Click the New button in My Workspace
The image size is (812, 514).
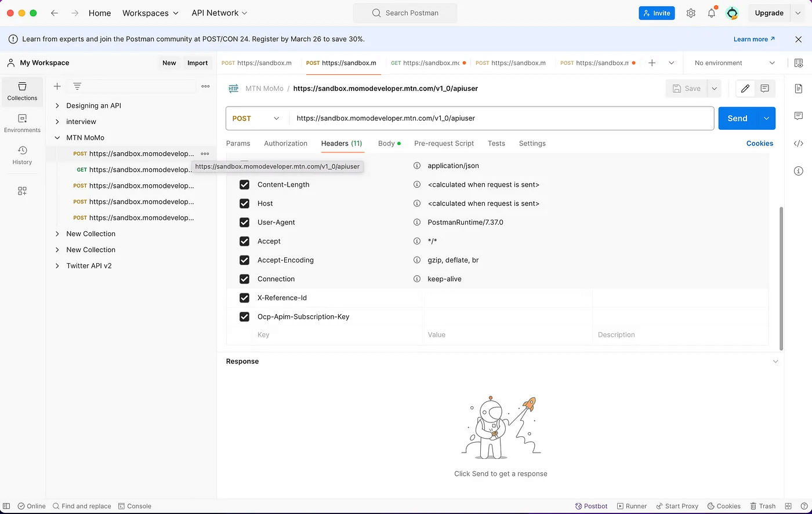click(x=169, y=63)
